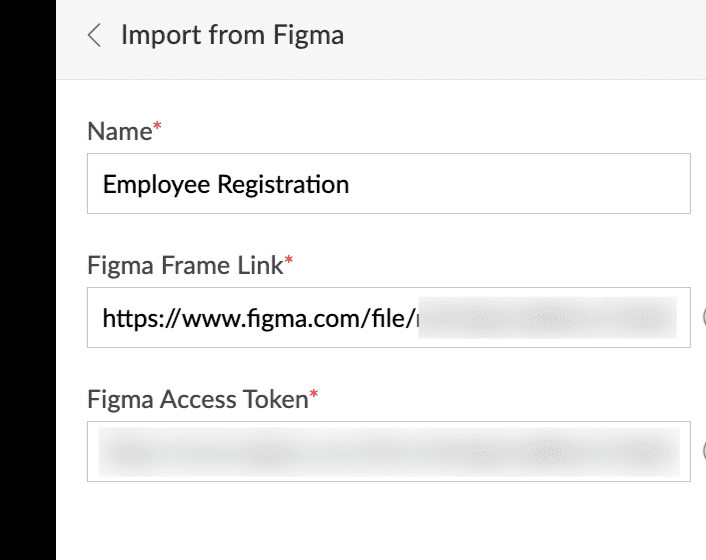The image size is (706, 560).
Task: Click the Import from Figma header title
Action: click(232, 36)
